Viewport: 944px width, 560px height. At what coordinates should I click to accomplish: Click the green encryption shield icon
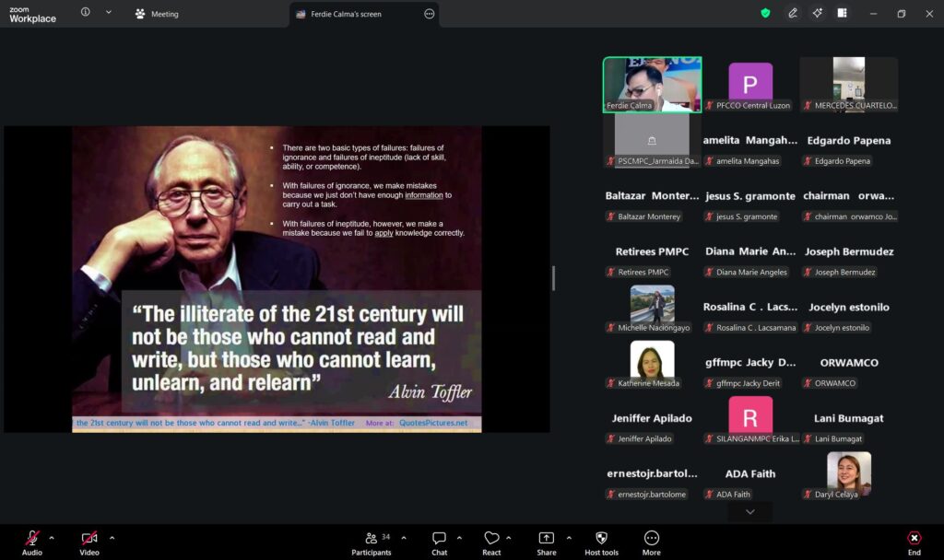click(x=765, y=13)
